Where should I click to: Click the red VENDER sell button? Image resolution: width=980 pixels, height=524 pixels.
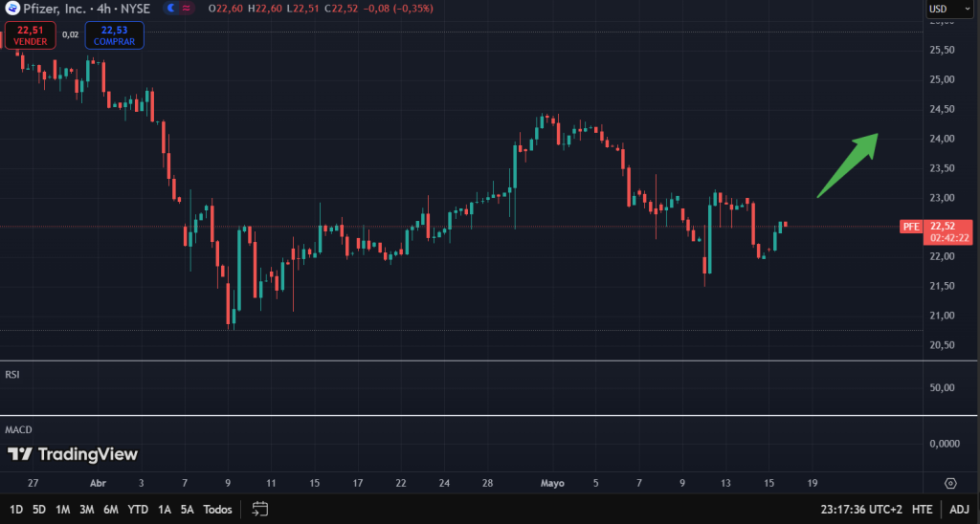pos(30,35)
